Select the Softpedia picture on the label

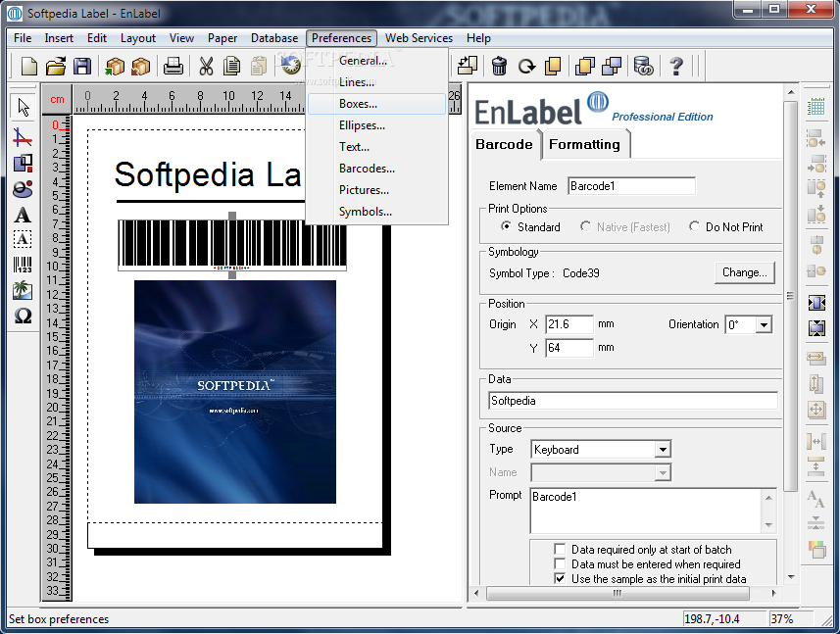(235, 391)
